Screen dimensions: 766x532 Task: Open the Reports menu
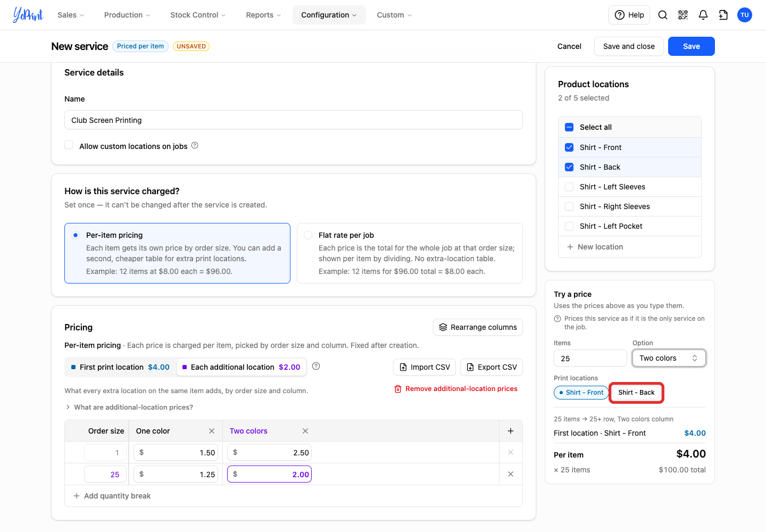(x=263, y=15)
